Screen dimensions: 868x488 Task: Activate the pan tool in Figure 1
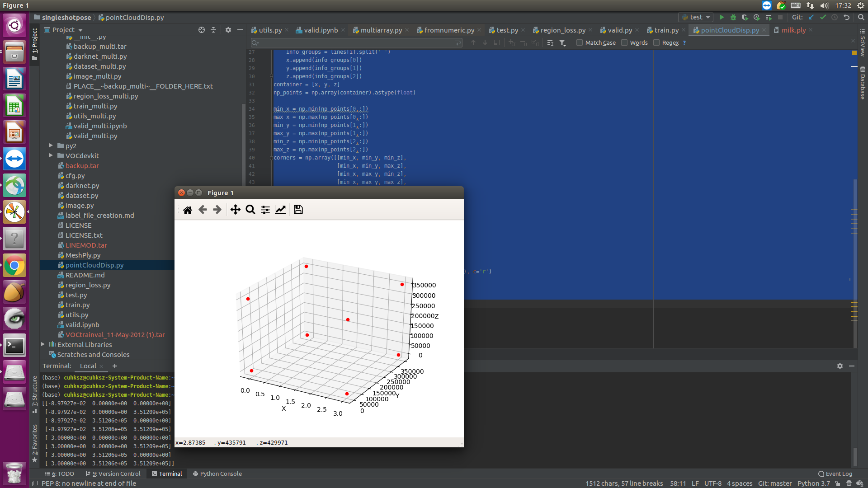(x=235, y=209)
